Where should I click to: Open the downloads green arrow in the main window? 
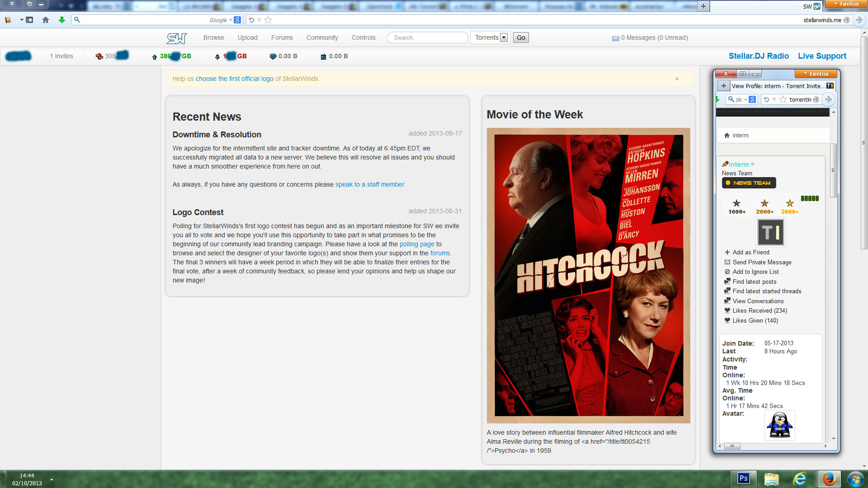pyautogui.click(x=62, y=20)
